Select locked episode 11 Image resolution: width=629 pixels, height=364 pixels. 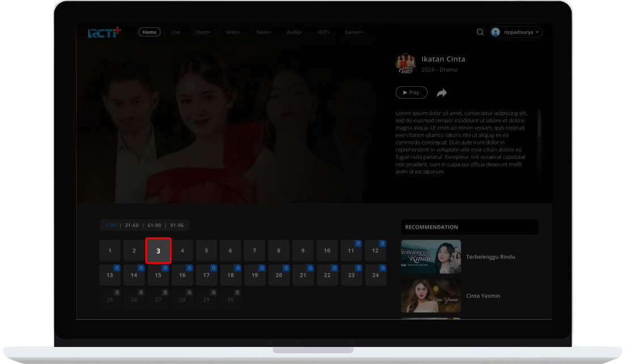[351, 251]
